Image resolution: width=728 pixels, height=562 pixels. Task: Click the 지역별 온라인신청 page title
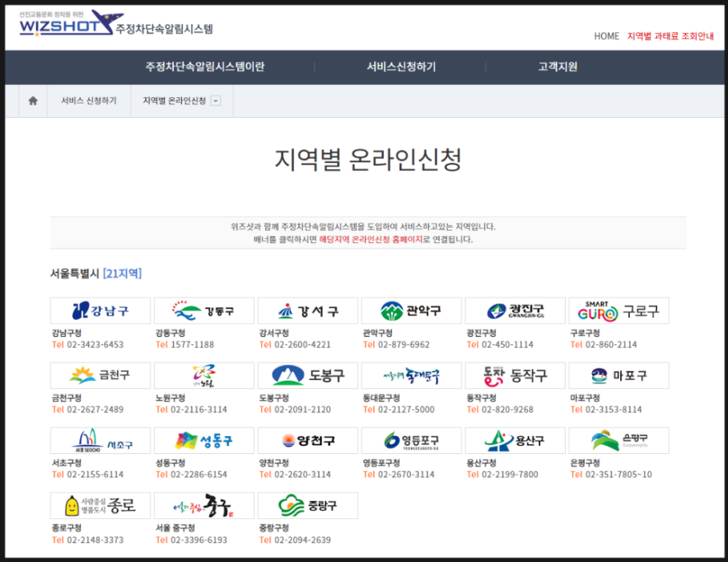pos(368,159)
